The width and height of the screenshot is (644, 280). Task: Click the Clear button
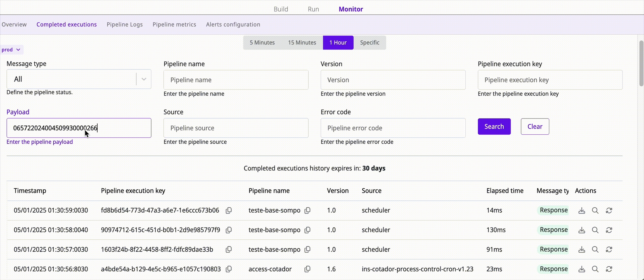point(535,127)
